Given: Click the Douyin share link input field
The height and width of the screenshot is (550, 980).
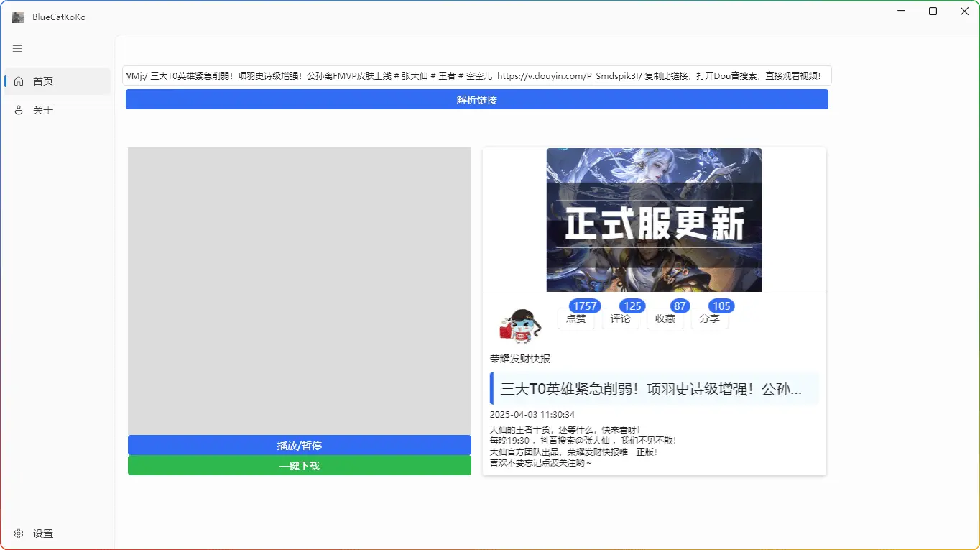Looking at the screenshot, I should [x=477, y=76].
